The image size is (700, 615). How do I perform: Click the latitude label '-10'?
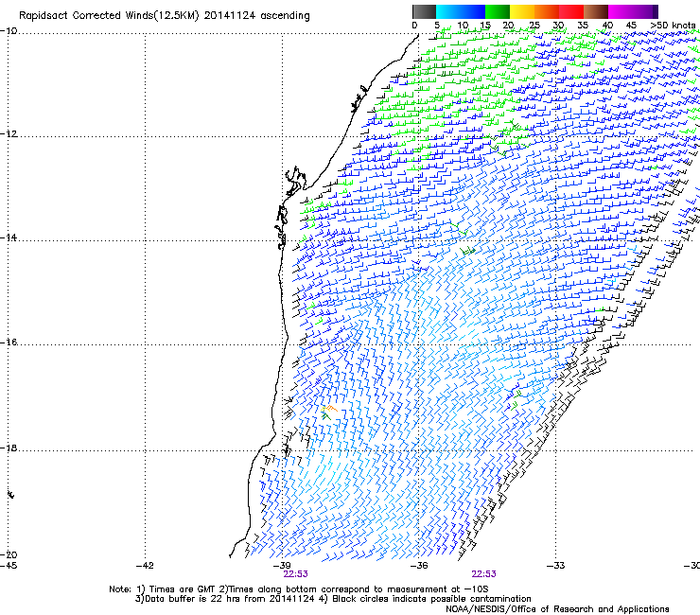pos(9,31)
